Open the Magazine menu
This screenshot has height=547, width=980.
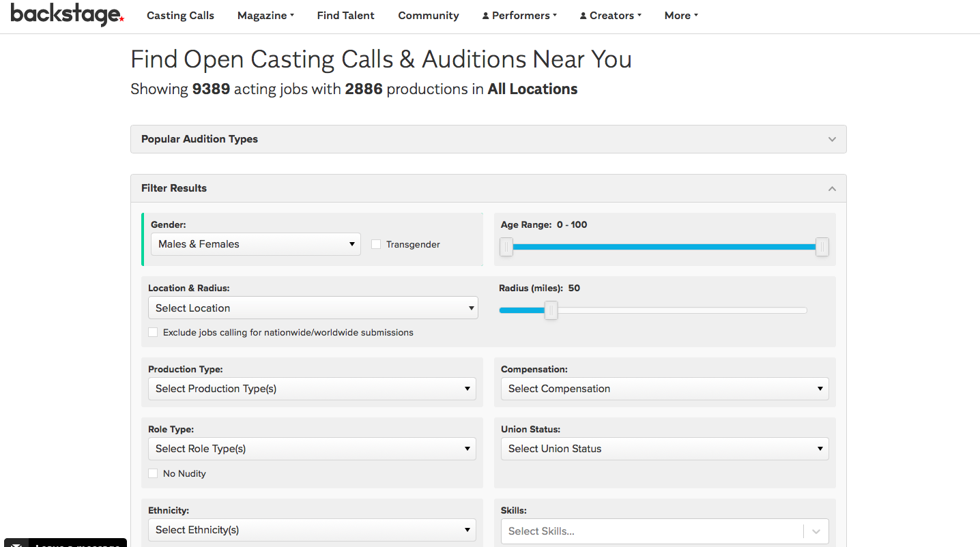tap(265, 16)
